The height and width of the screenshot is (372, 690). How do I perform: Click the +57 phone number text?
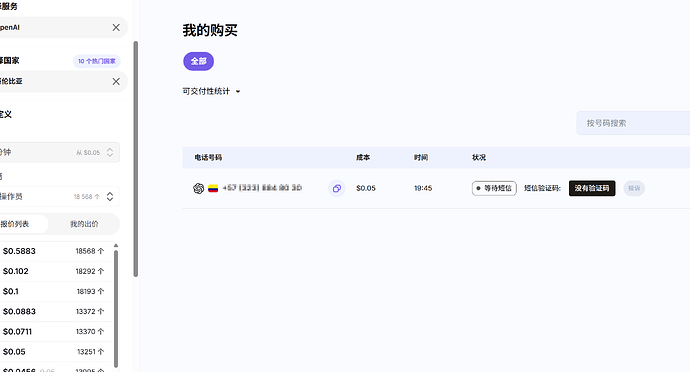pos(262,188)
